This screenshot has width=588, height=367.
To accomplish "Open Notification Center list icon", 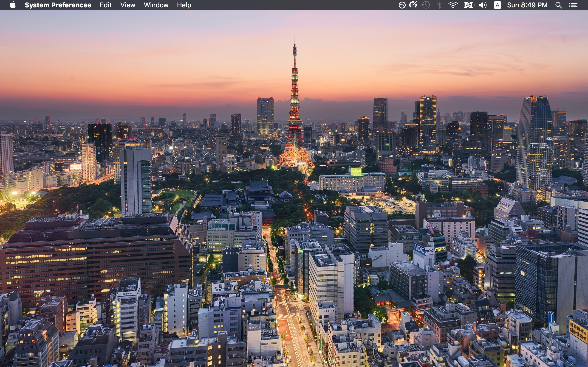I will click(x=573, y=5).
